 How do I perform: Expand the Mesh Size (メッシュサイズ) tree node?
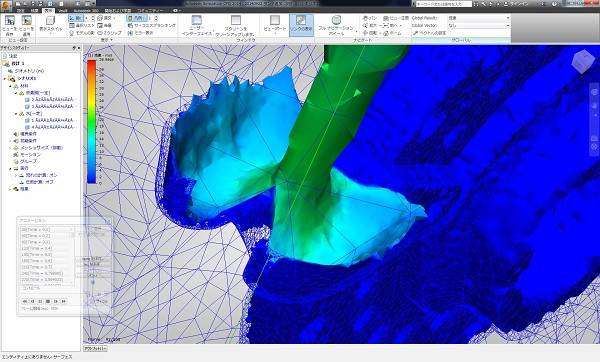[x=10, y=148]
